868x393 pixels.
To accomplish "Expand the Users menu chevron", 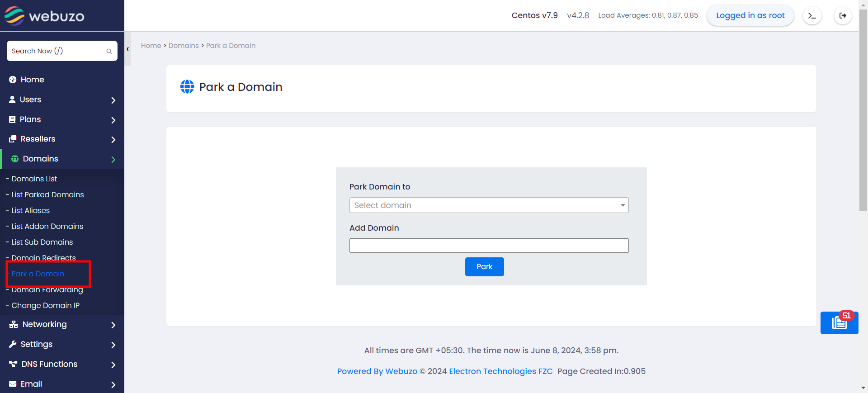I will click(113, 100).
